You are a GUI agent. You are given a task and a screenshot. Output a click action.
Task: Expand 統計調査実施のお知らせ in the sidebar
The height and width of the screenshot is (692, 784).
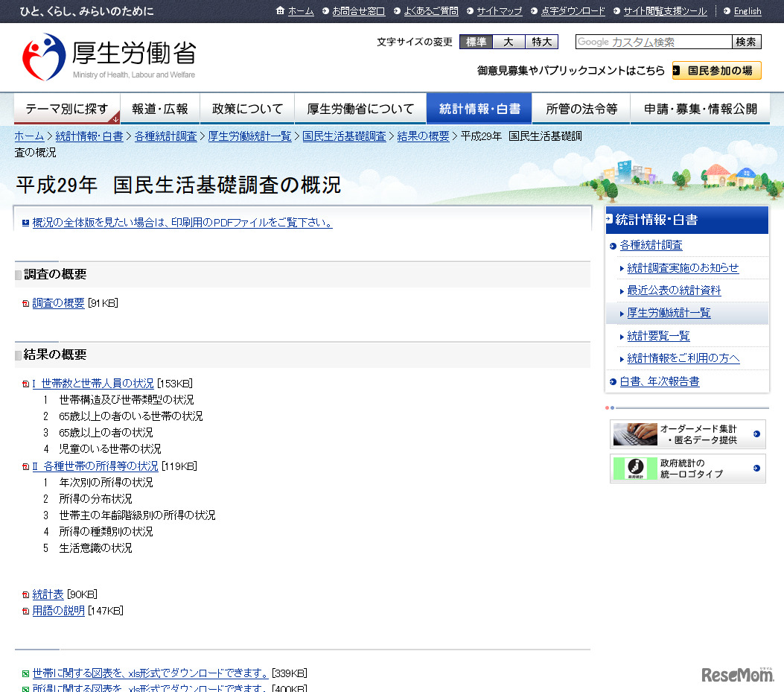tap(683, 268)
